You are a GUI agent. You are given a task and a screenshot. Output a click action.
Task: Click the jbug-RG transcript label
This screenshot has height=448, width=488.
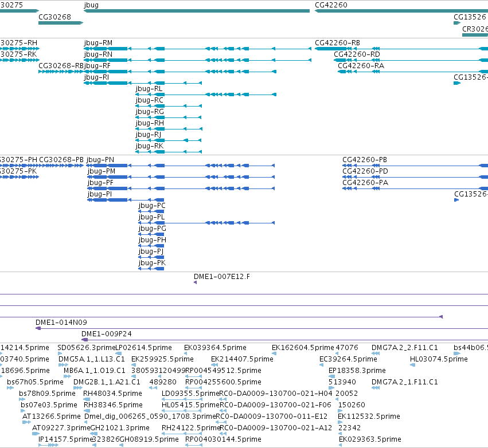(x=150, y=112)
